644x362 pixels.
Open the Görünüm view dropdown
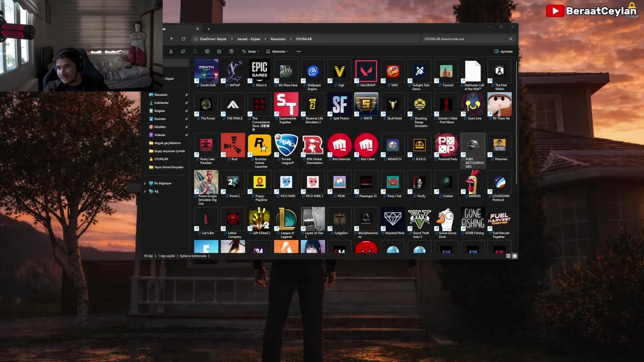click(277, 51)
